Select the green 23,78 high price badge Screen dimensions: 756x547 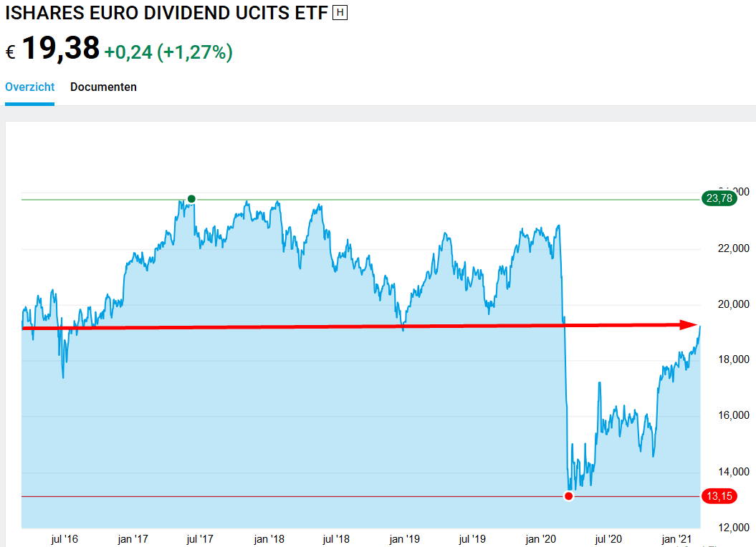coord(719,199)
